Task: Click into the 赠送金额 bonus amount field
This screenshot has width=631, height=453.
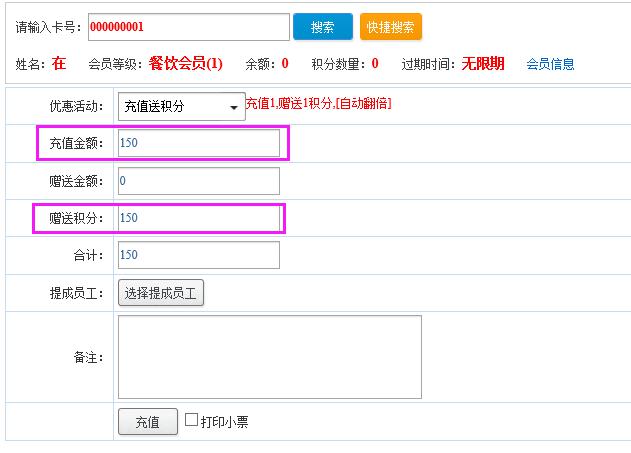Action: [198, 181]
